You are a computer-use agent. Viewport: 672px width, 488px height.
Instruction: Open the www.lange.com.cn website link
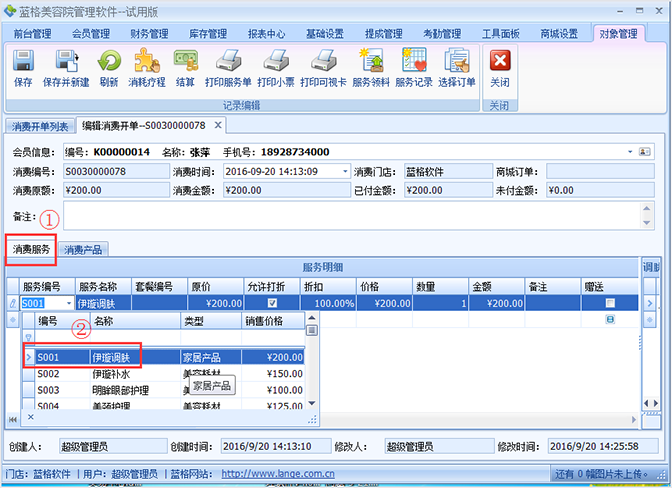point(278,474)
